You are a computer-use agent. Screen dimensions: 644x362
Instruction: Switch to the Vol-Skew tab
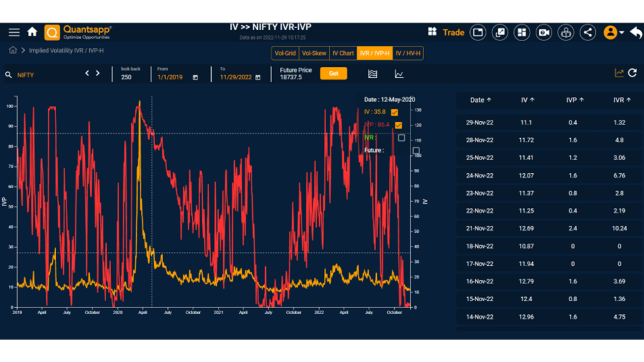click(x=314, y=53)
